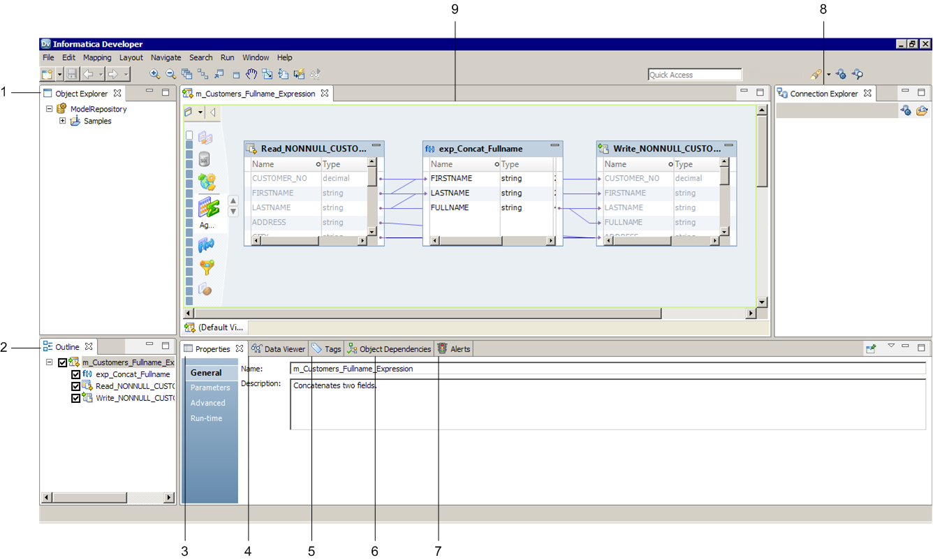The width and height of the screenshot is (933, 560).
Task: Open the Mapping menu
Action: (x=97, y=58)
